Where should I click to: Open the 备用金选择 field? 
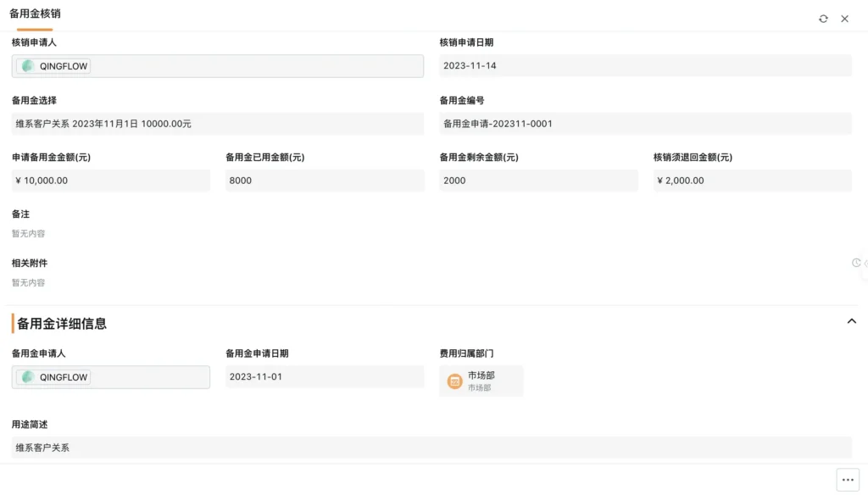pos(217,124)
